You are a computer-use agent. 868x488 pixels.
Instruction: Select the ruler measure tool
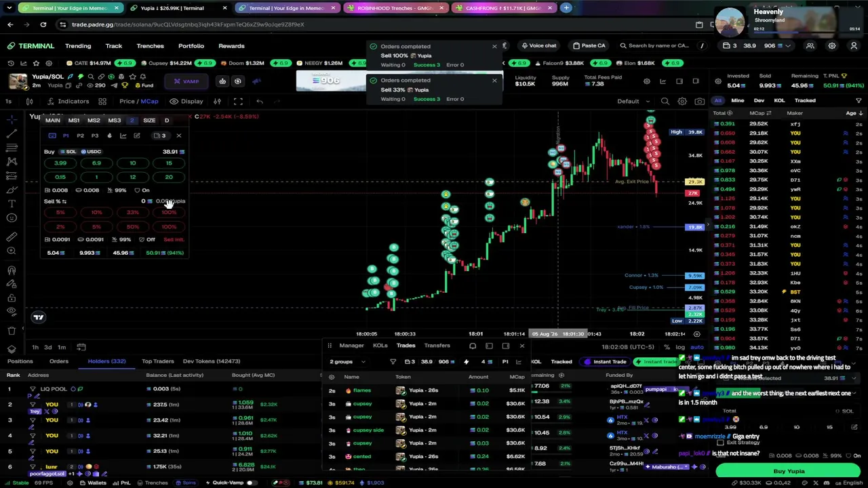(x=12, y=237)
